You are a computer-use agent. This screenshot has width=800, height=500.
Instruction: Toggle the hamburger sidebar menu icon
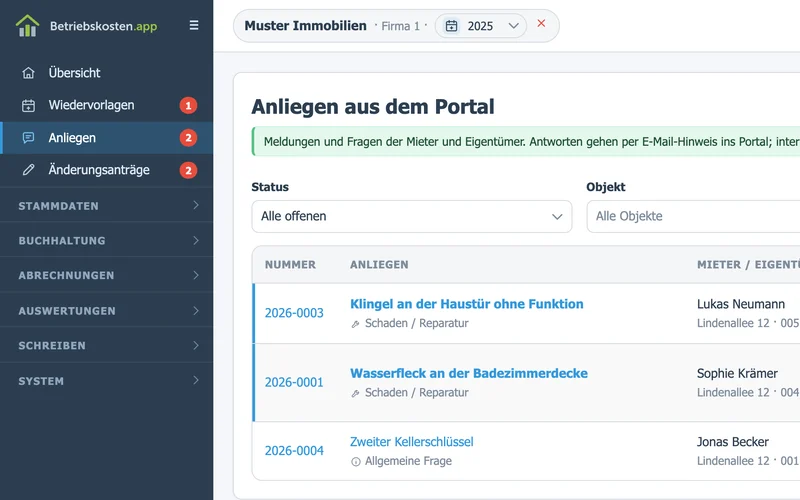194,25
